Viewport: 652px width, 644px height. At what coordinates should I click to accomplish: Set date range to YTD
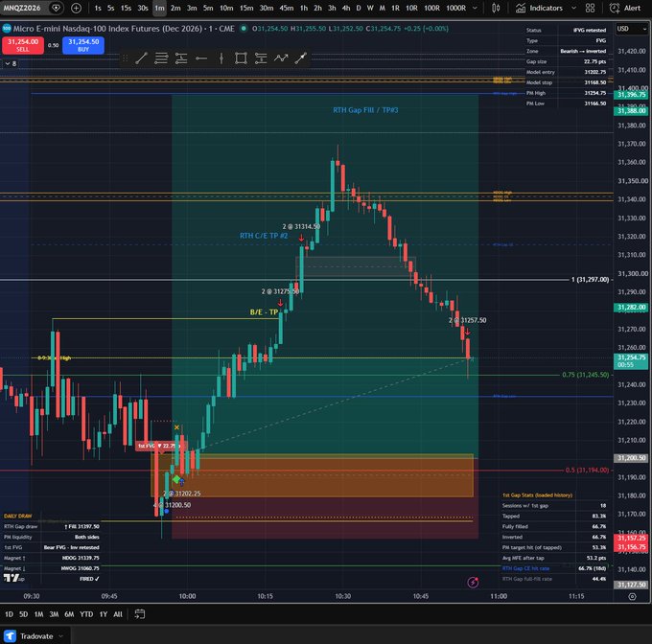86,614
